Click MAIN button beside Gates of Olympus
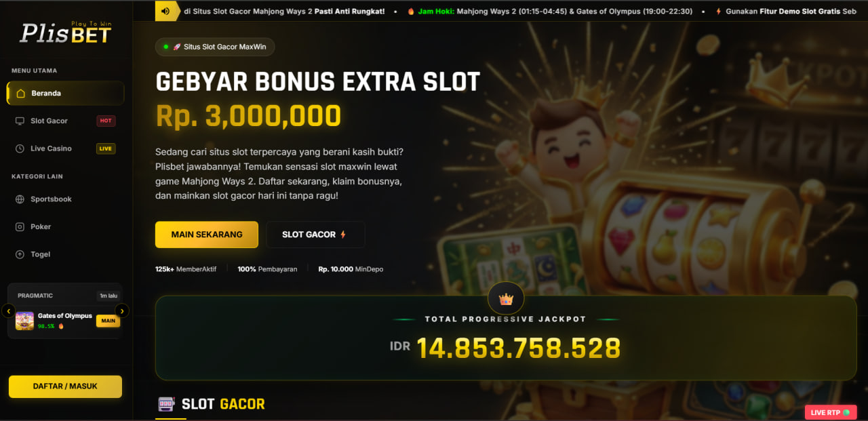 108,321
